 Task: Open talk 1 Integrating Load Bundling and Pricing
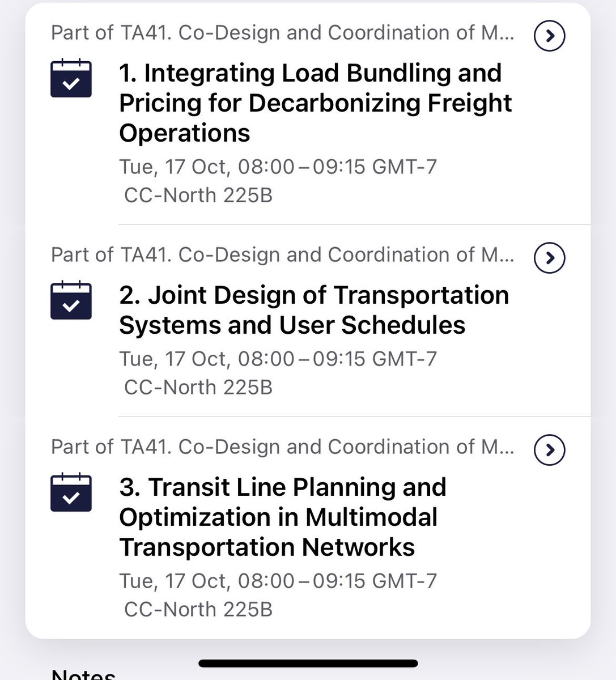(x=316, y=103)
